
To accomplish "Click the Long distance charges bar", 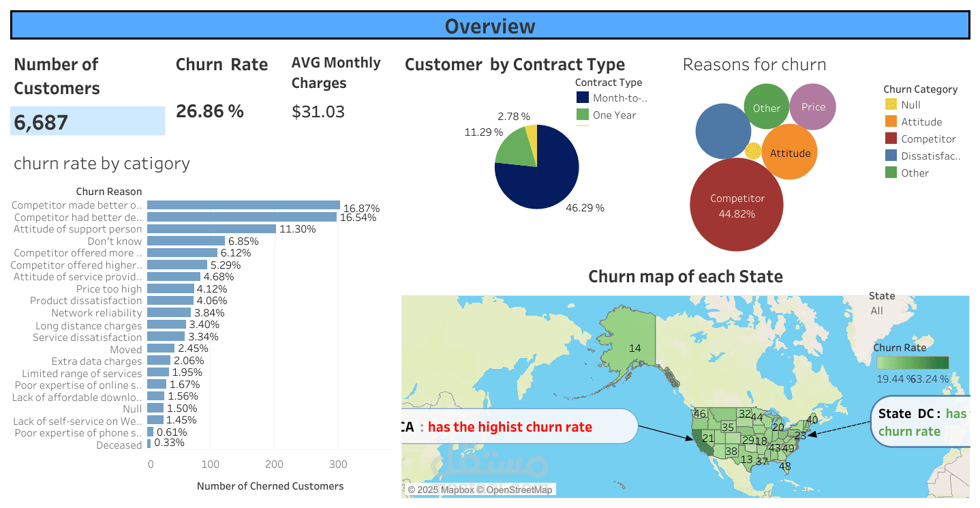I will coord(166,325).
